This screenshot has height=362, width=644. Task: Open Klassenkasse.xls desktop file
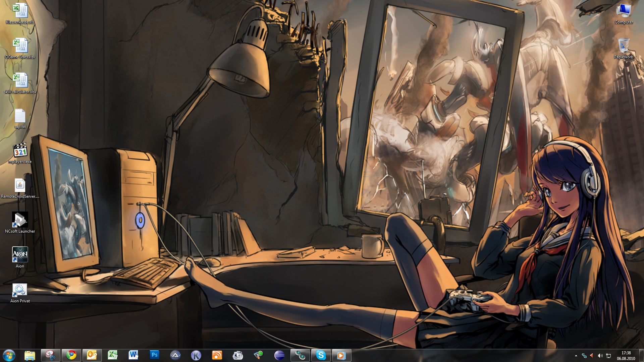pos(20,11)
